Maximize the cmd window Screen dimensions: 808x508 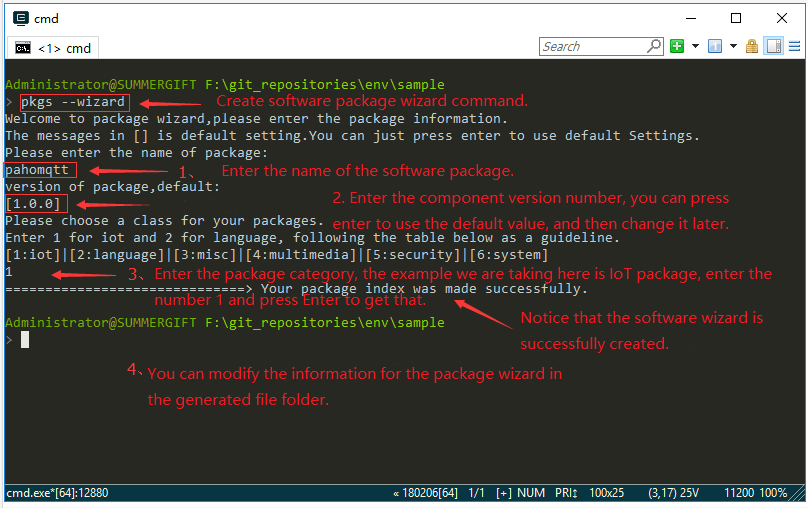tap(736, 18)
